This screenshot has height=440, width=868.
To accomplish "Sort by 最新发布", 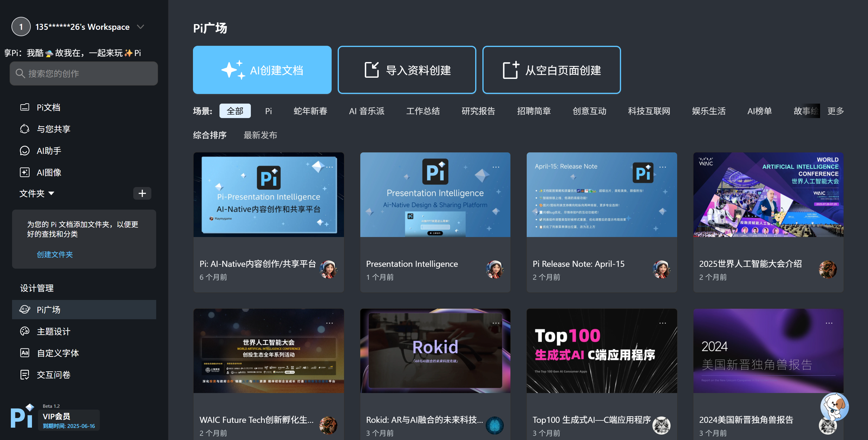I will pyautogui.click(x=260, y=135).
